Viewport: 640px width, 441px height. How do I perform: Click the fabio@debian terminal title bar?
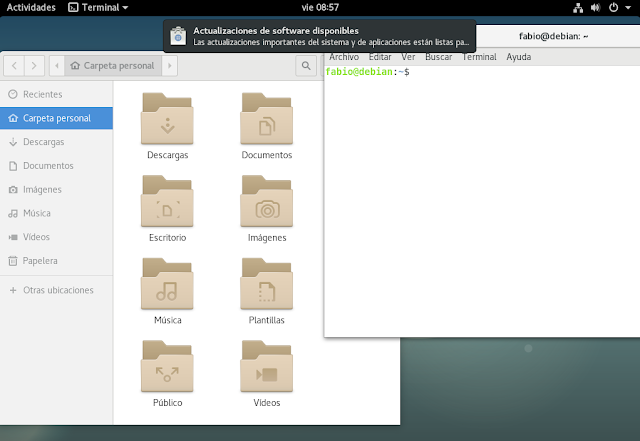tap(553, 36)
